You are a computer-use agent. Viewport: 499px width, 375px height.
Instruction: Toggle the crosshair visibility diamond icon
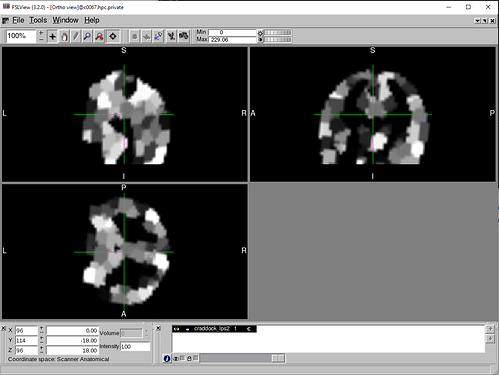point(113,36)
